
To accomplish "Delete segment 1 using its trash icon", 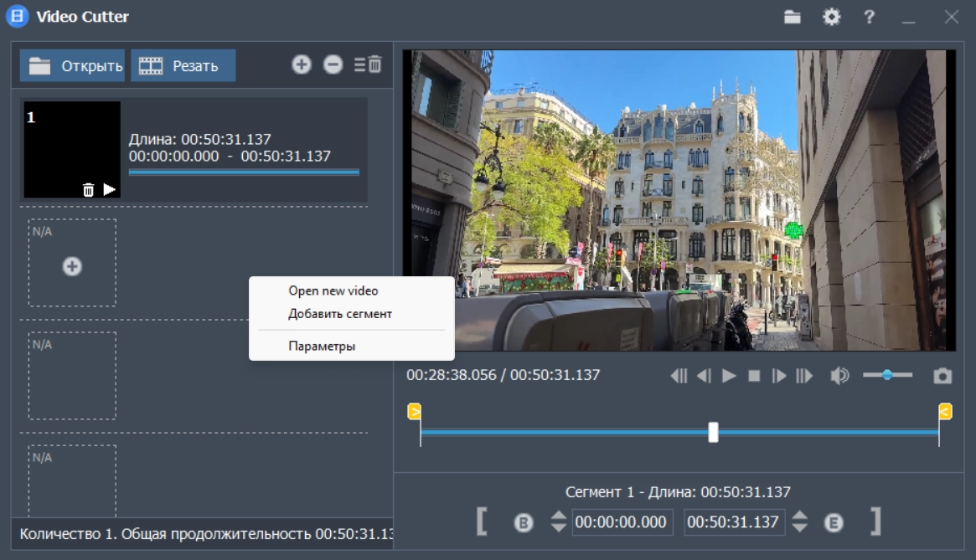I will tap(89, 190).
